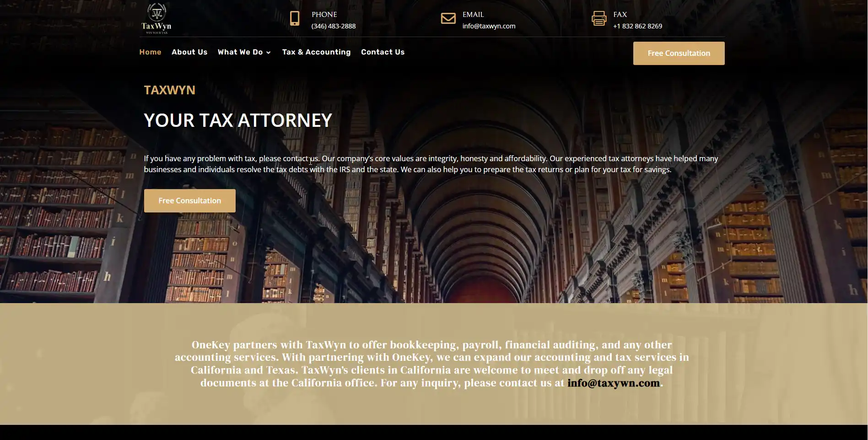Expand the What We Do dropdown arrow

(x=269, y=53)
